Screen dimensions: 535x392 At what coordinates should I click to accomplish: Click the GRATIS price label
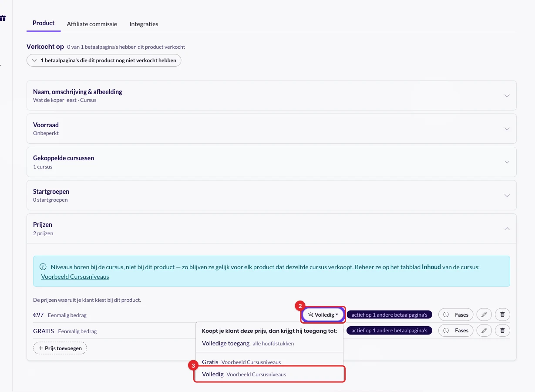(44, 331)
